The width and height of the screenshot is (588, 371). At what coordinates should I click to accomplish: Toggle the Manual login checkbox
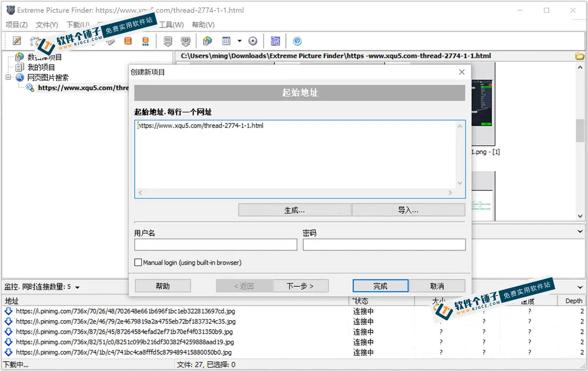138,262
